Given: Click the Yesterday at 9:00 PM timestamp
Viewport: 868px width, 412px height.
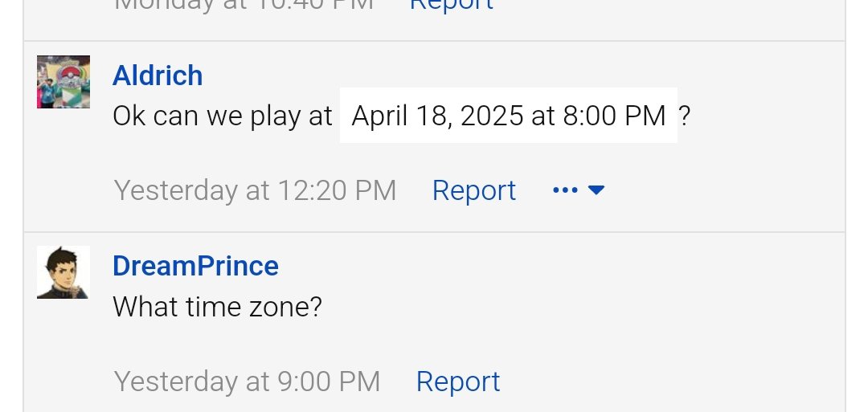Looking at the screenshot, I should click(247, 381).
